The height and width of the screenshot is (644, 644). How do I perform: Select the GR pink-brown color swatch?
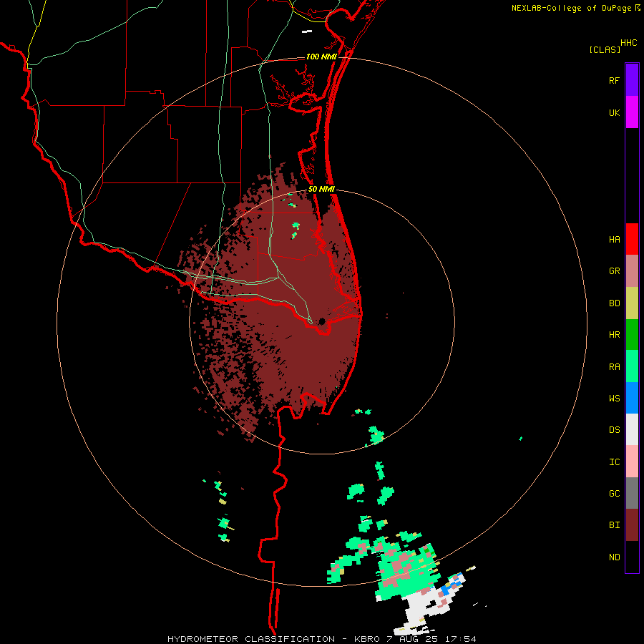(x=632, y=271)
